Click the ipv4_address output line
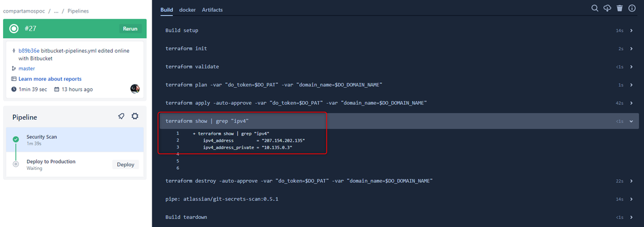644x227 pixels. [x=254, y=140]
